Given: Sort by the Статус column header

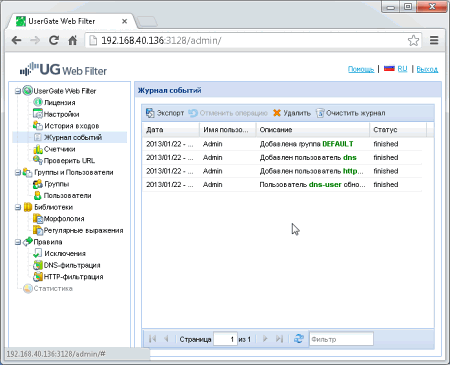Looking at the screenshot, I should point(398,130).
